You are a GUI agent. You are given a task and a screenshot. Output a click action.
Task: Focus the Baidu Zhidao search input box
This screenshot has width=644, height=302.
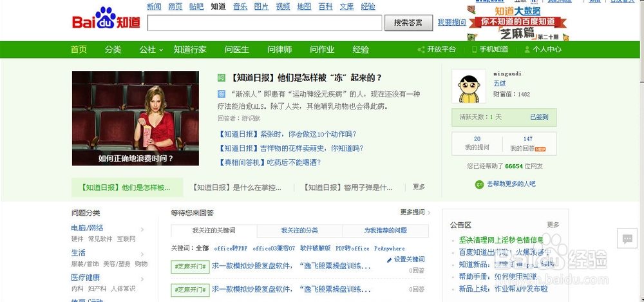click(265, 23)
